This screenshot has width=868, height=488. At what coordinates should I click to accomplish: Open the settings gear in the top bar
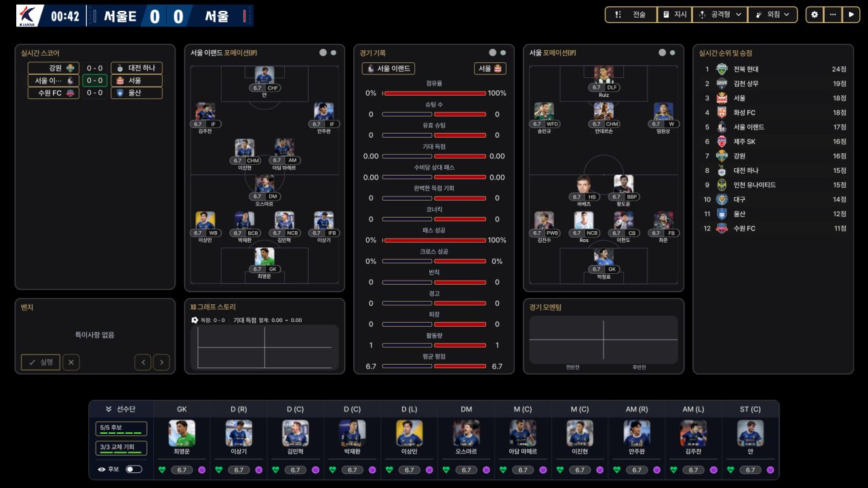click(x=814, y=14)
